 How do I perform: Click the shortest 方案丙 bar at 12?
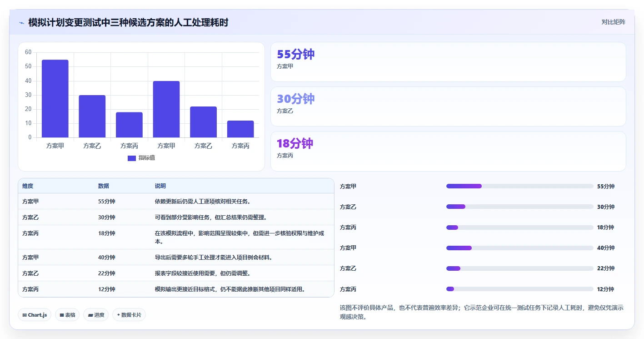point(240,129)
